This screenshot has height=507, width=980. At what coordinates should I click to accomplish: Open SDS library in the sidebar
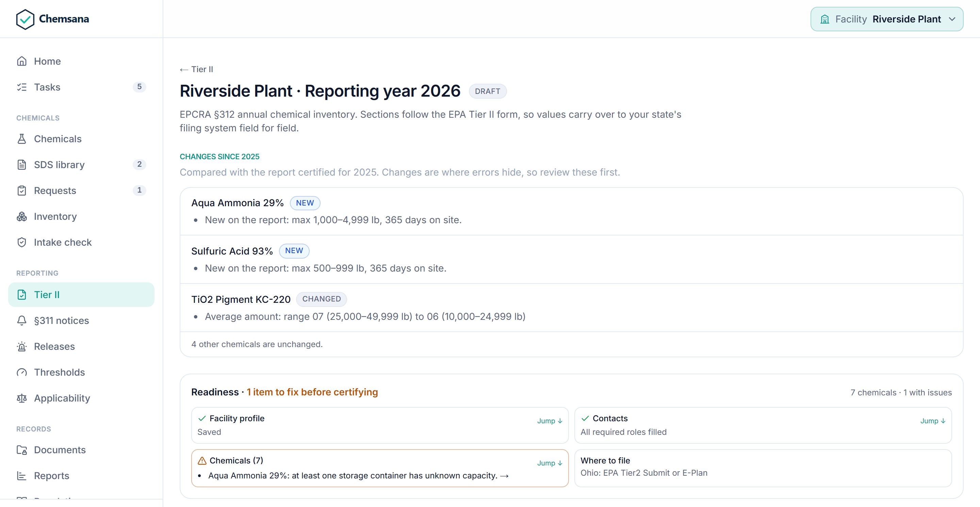81,165
